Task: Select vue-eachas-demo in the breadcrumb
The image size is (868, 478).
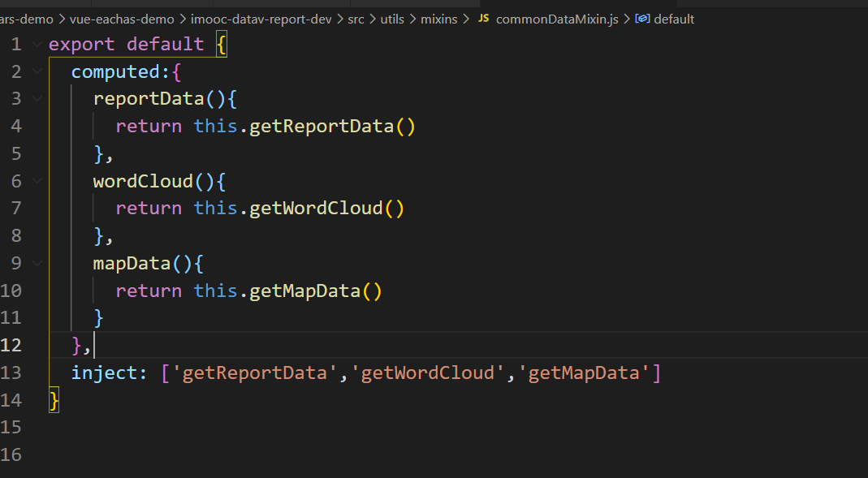Action: pos(120,19)
